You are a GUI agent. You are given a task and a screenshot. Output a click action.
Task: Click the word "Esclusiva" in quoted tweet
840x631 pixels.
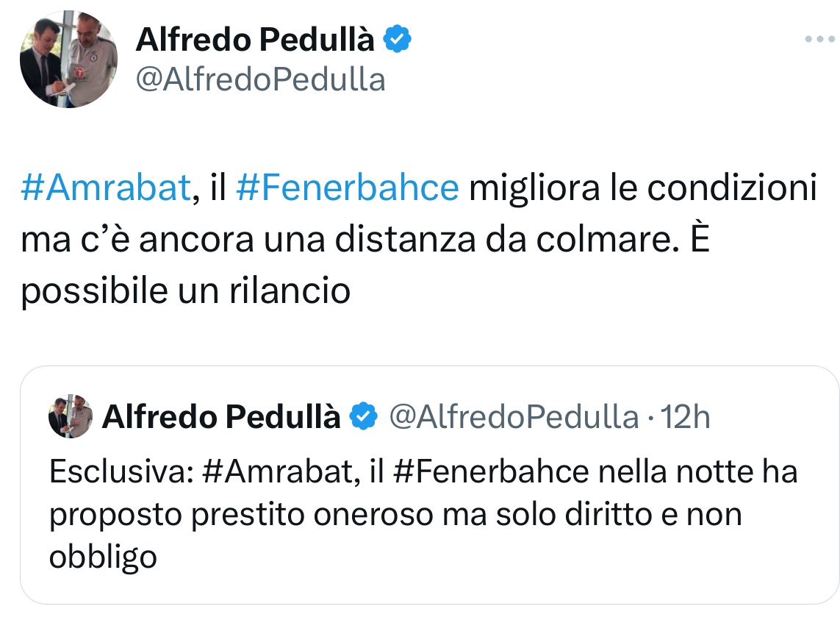coord(118,471)
